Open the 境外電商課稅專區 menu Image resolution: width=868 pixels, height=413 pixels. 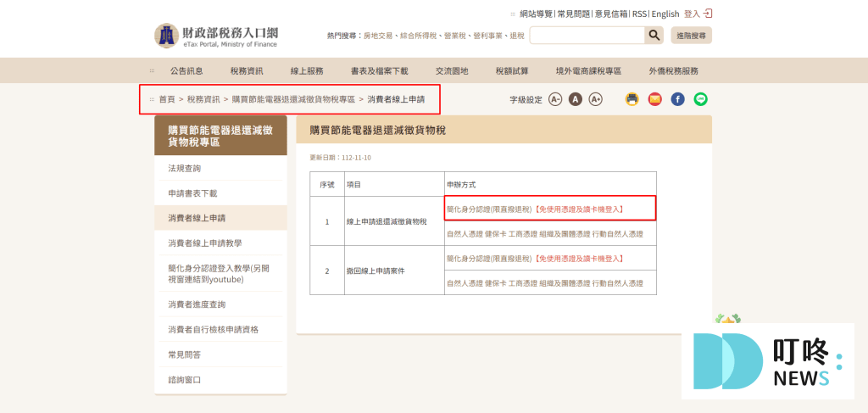588,71
